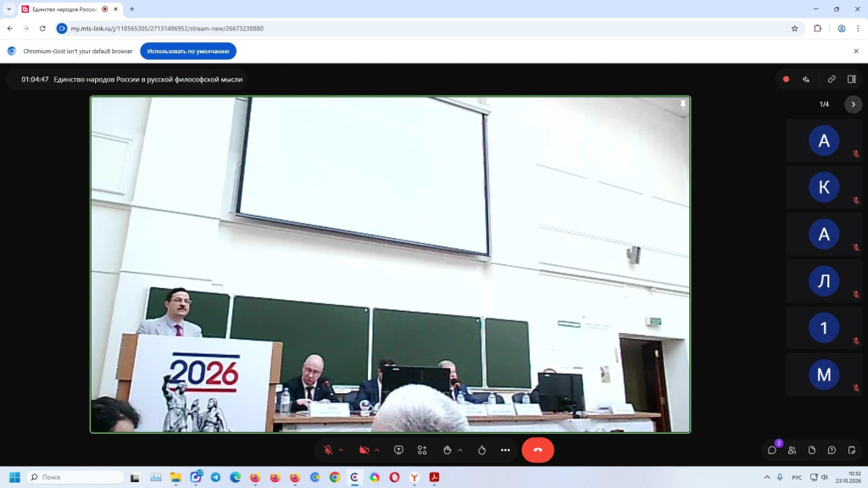Select the participant tile labeled 1
Screen dimensions: 868x488
(x=824, y=328)
